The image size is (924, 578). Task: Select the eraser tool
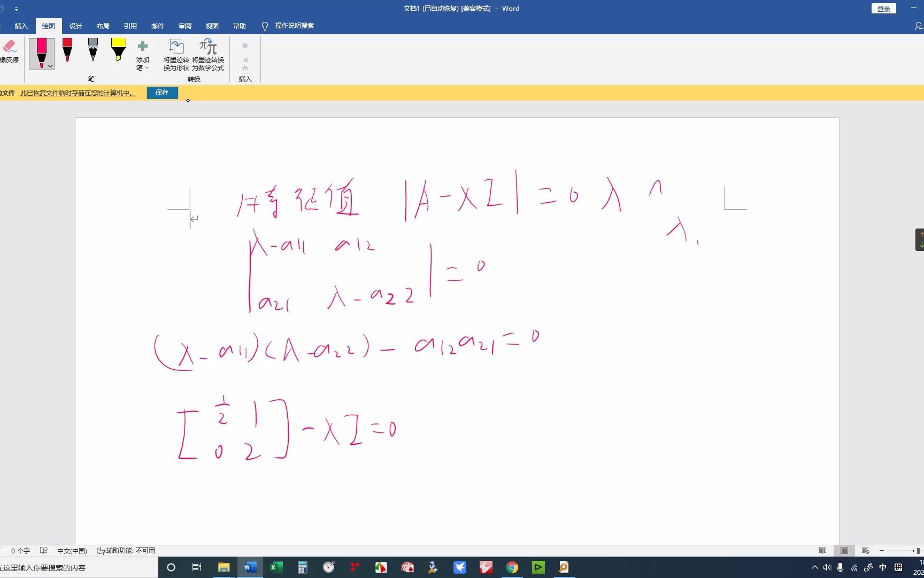[x=9, y=51]
